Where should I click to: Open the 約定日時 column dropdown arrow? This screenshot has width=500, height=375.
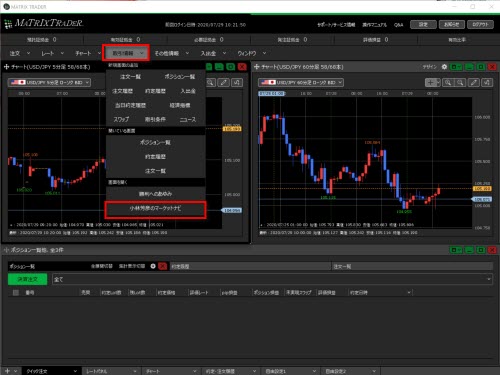409,293
